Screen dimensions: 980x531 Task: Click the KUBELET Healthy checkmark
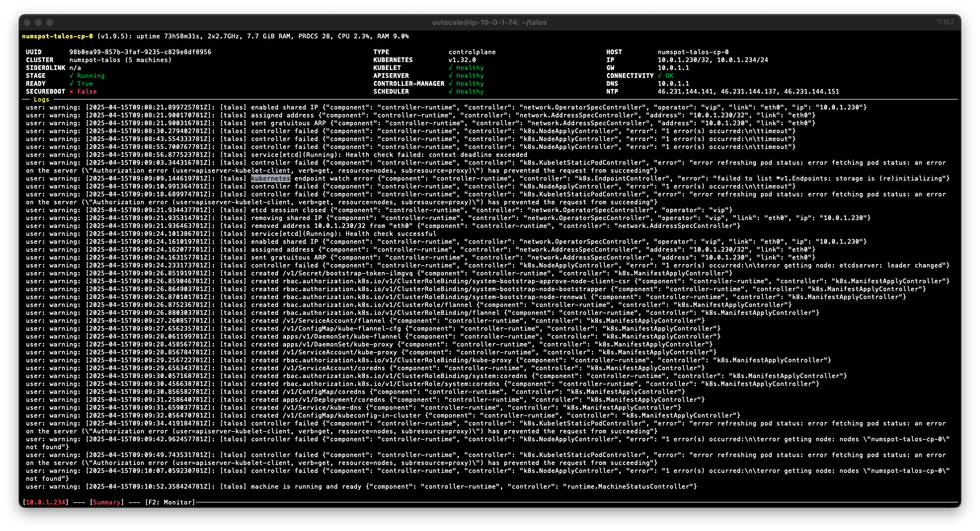pos(450,68)
